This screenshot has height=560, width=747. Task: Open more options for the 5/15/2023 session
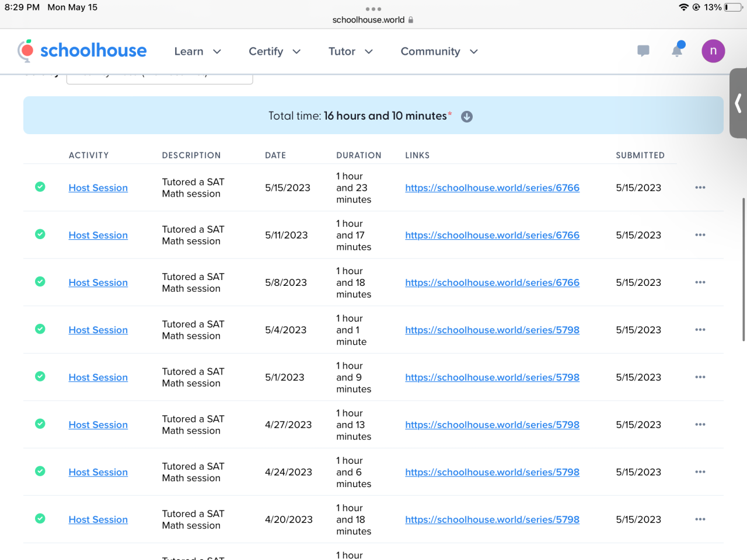tap(700, 187)
